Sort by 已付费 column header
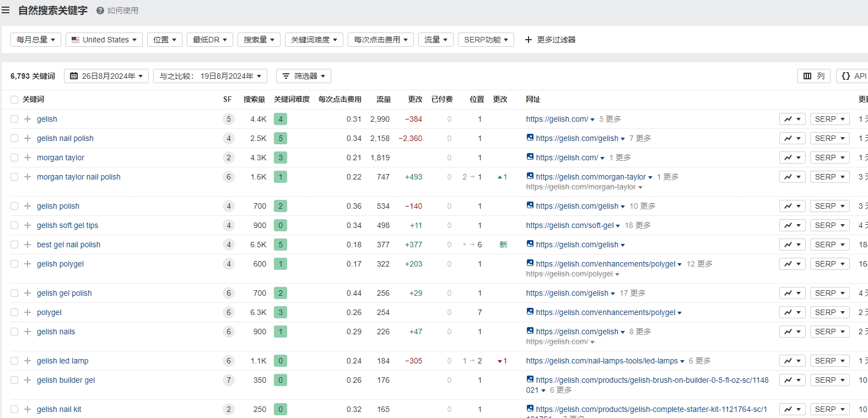 [x=442, y=100]
